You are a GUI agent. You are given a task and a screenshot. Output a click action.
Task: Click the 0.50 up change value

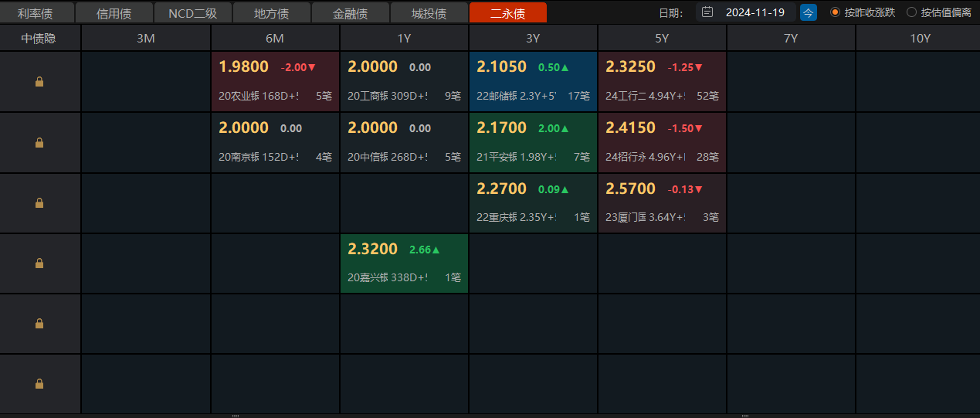click(x=553, y=67)
